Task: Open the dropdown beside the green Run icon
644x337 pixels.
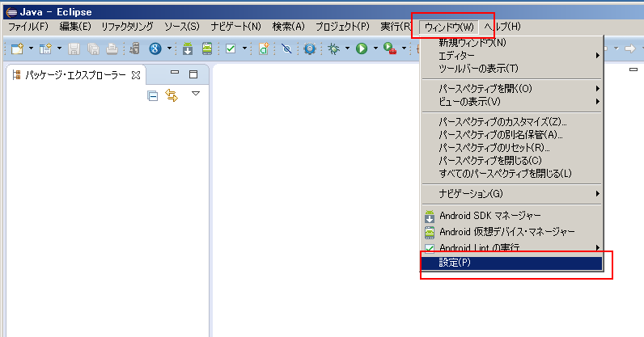Action: [x=375, y=48]
